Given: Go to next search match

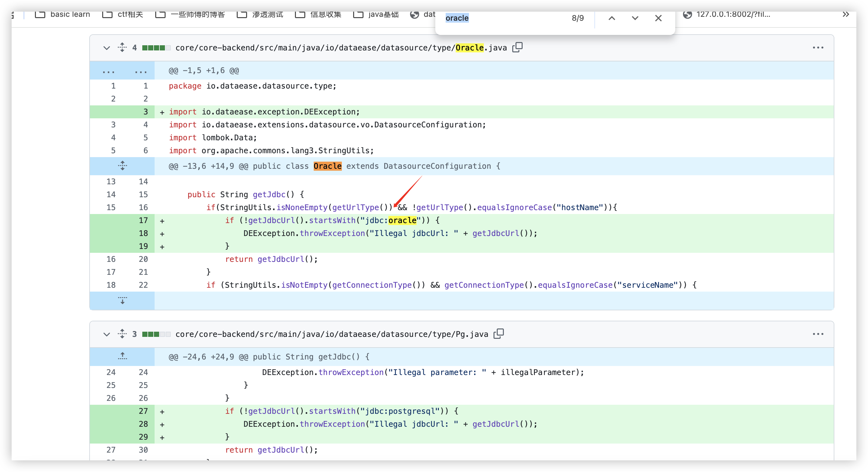Looking at the screenshot, I should point(635,18).
